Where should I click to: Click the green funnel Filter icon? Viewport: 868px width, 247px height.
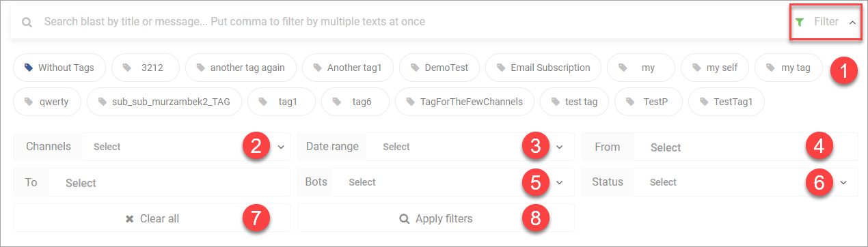(x=800, y=22)
